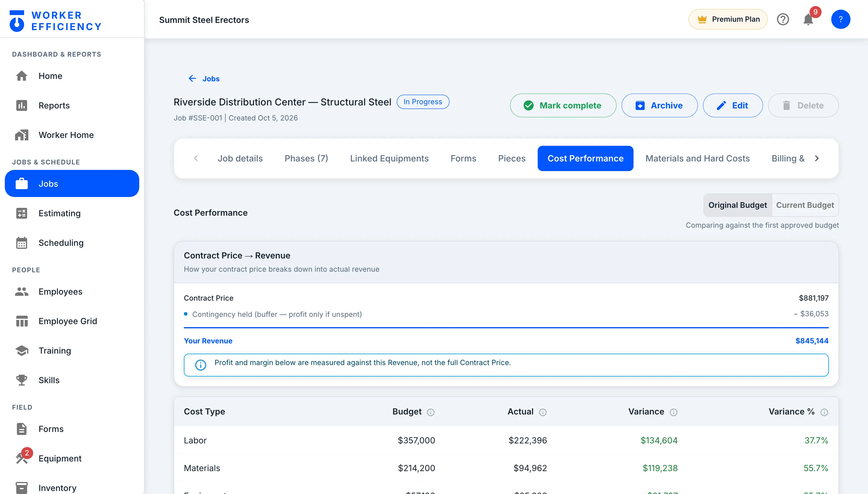
Task: Click the Home house icon in the sidebar
Action: tap(21, 76)
